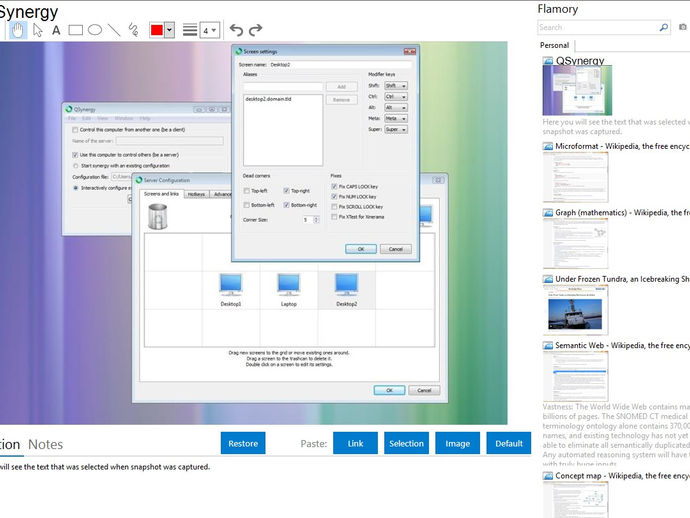This screenshot has width=690, height=518.
Task: Select the freehand scribble tool
Action: [x=133, y=30]
